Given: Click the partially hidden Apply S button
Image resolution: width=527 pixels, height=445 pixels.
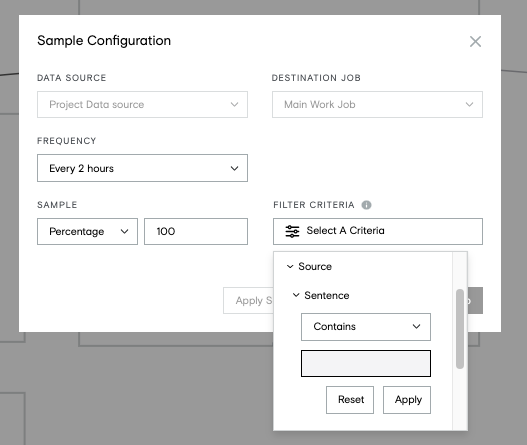Looking at the screenshot, I should 248,300.
